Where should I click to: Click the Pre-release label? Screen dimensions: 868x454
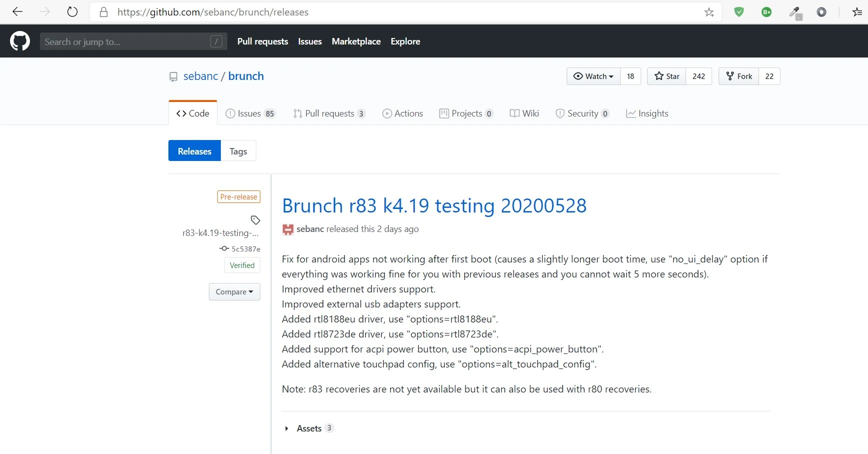pyautogui.click(x=239, y=197)
